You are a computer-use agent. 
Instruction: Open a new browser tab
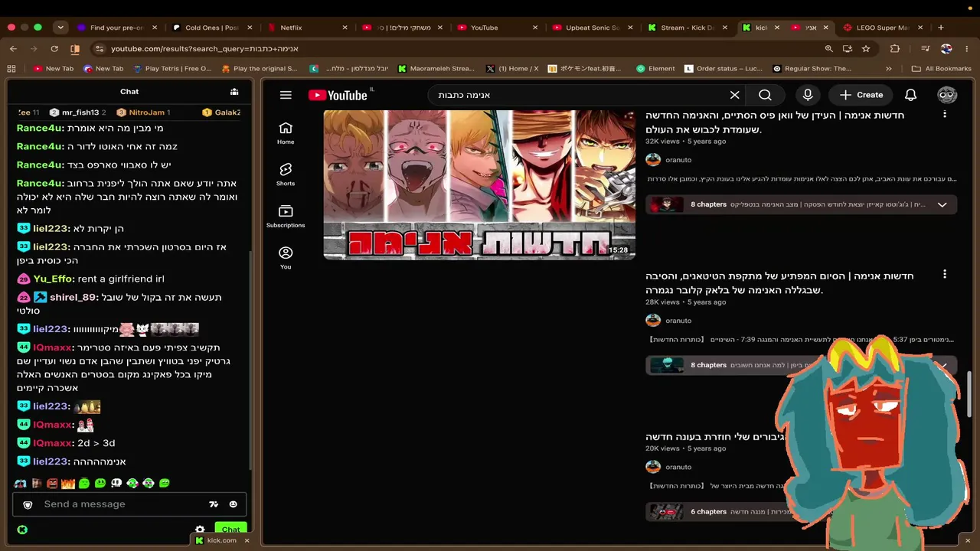[941, 28]
